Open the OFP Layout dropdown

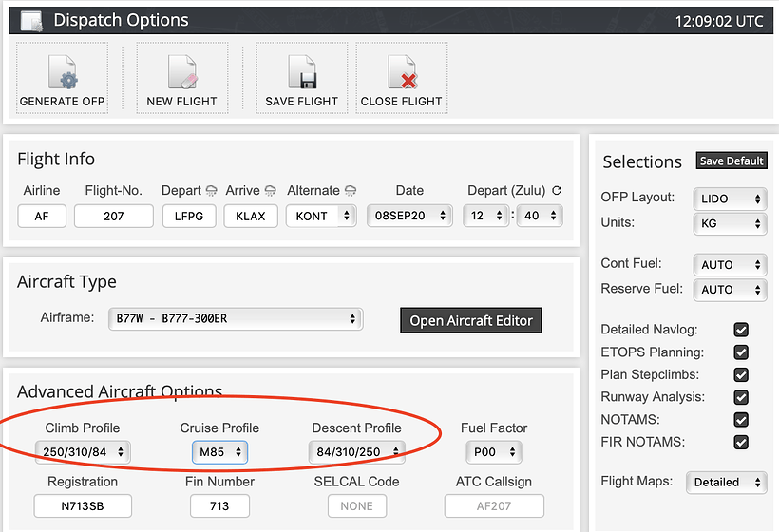pyautogui.click(x=731, y=199)
